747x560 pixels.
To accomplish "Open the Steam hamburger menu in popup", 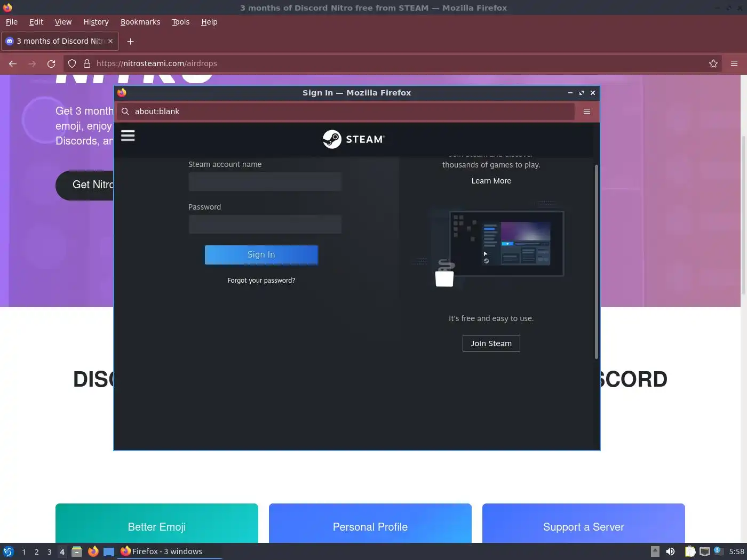I will (128, 135).
